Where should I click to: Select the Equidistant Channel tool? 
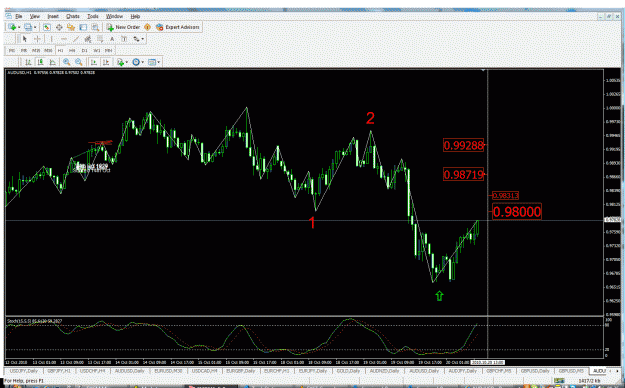(x=88, y=39)
